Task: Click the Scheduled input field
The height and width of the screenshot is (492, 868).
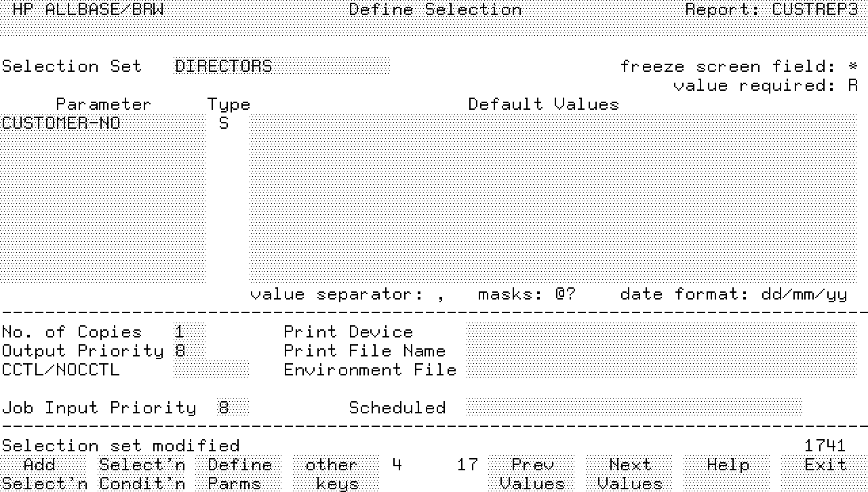Action: tap(633, 408)
